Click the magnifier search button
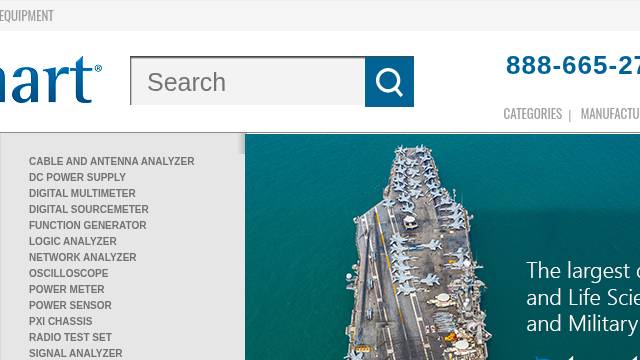This screenshot has height=360, width=640. tap(389, 82)
